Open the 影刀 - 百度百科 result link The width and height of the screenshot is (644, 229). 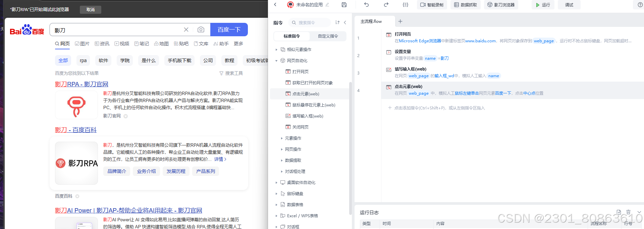pos(76,130)
